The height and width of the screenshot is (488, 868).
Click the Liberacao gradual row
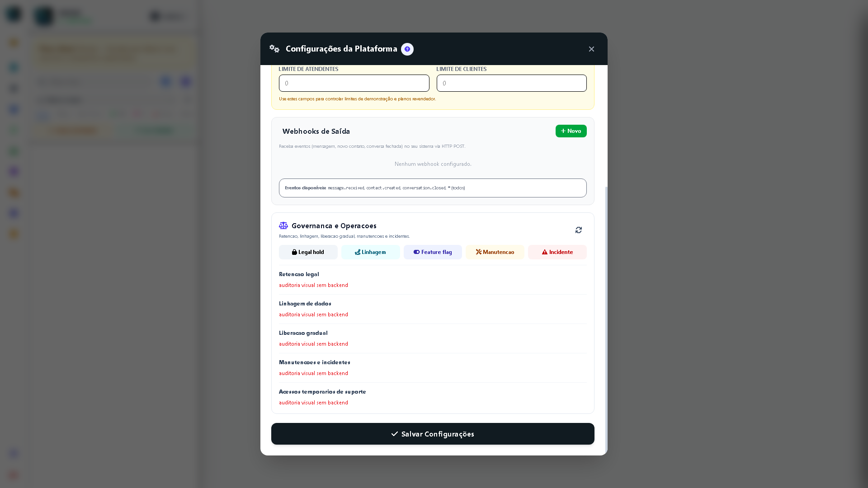coord(433,338)
